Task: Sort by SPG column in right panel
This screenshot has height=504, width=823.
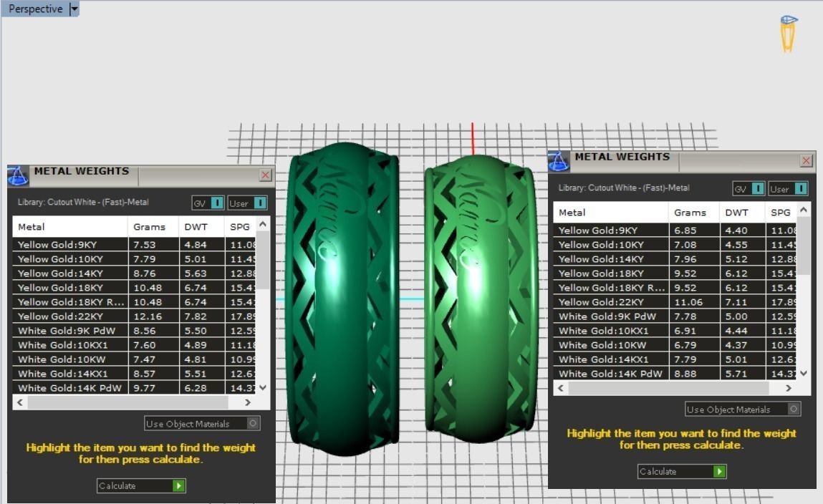Action: (781, 213)
